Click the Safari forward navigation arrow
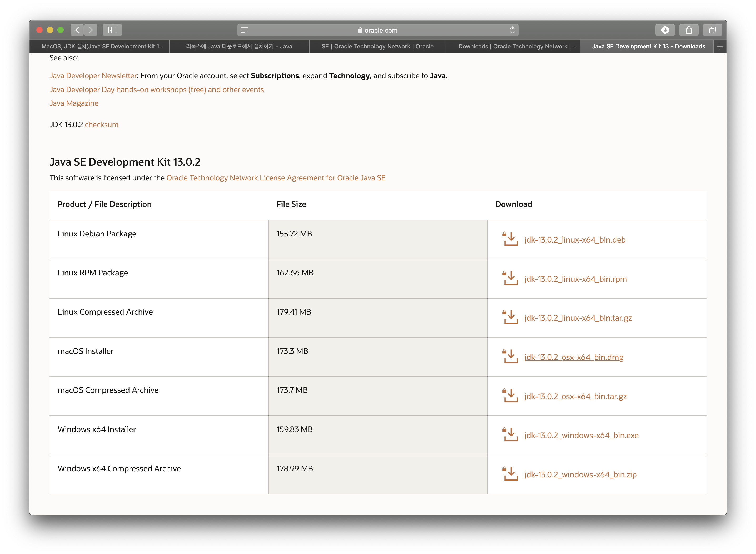756x554 pixels. coord(91,30)
